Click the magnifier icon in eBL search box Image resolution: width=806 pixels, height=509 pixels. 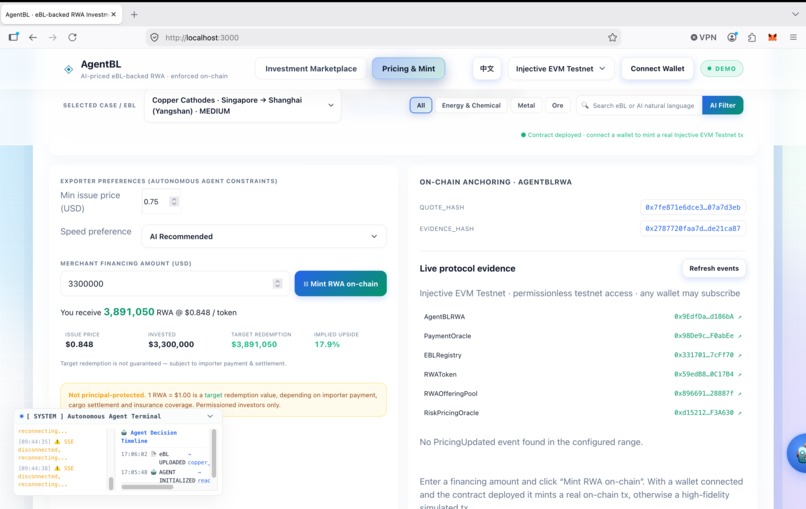pyautogui.click(x=585, y=105)
